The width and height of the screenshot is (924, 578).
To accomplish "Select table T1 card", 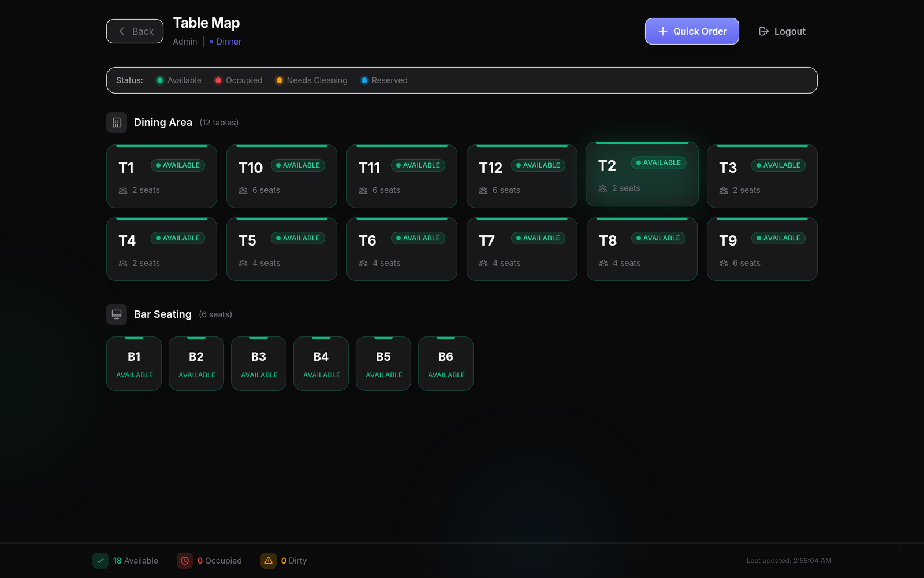I will [162, 176].
